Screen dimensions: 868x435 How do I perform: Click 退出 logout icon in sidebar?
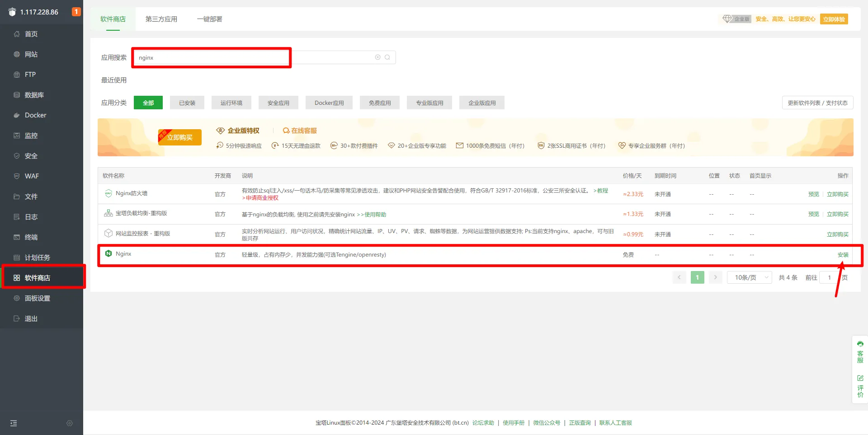[17, 318]
